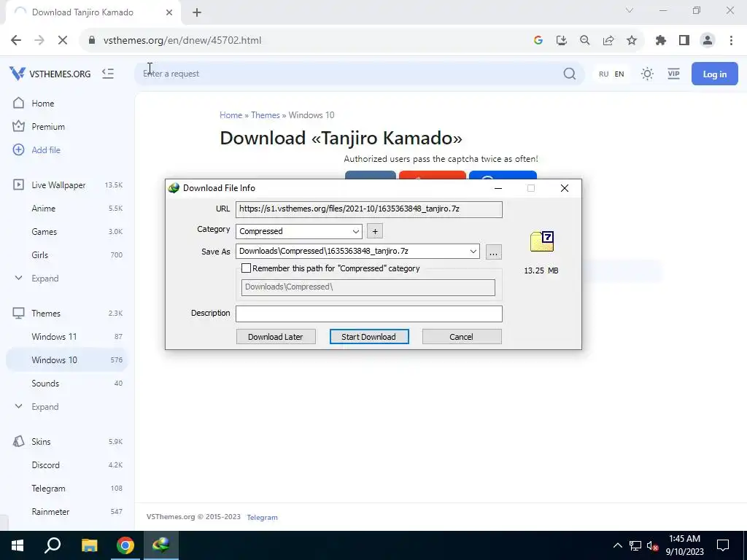The width and height of the screenshot is (747, 560).
Task: Open the Extensions puzzle icon
Action: tap(661, 41)
